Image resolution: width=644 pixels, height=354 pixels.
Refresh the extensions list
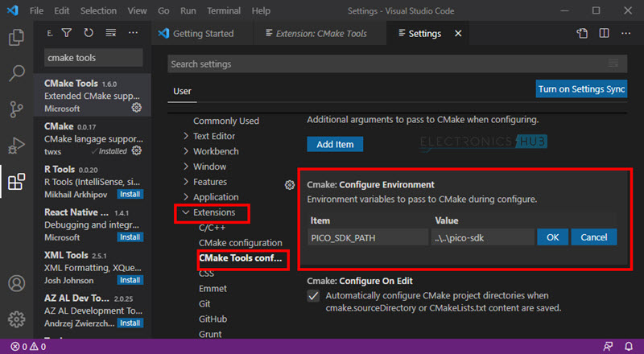tap(89, 33)
